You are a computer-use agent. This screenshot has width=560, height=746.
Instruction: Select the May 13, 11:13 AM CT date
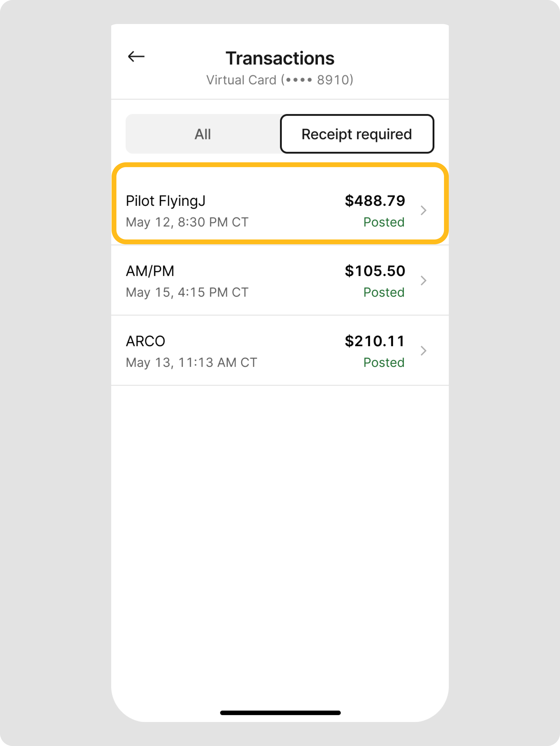192,363
